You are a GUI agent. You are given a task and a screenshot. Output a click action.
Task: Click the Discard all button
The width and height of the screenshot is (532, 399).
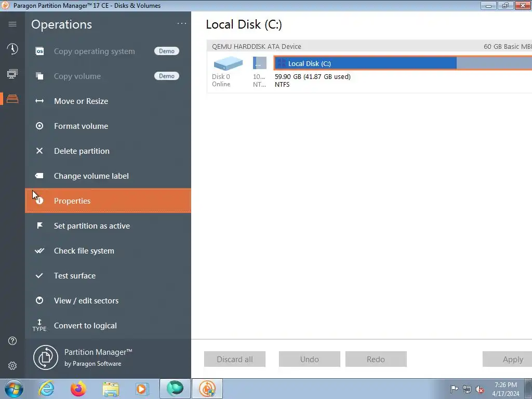pos(235,359)
